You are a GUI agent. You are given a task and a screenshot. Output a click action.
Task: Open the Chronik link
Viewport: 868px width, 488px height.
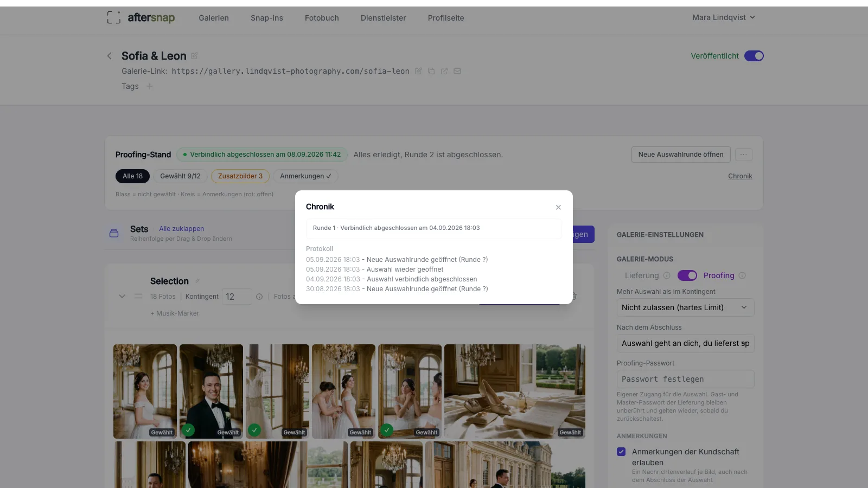740,176
